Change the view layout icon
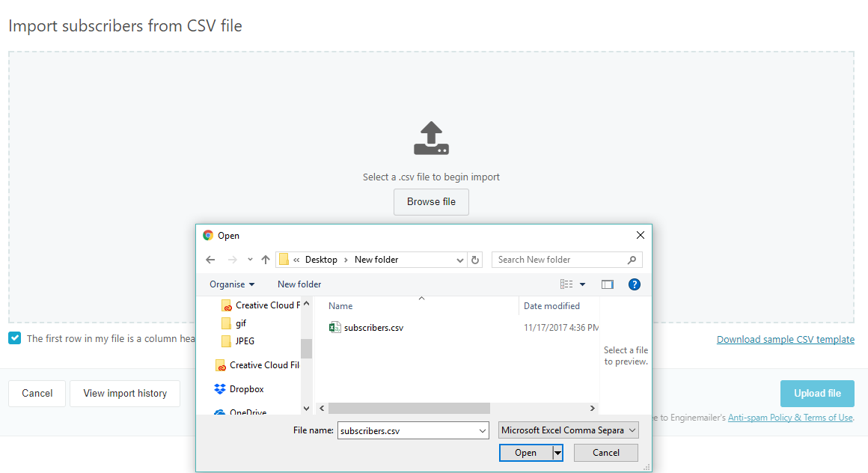Viewport: 868px width, 473px height. point(566,284)
